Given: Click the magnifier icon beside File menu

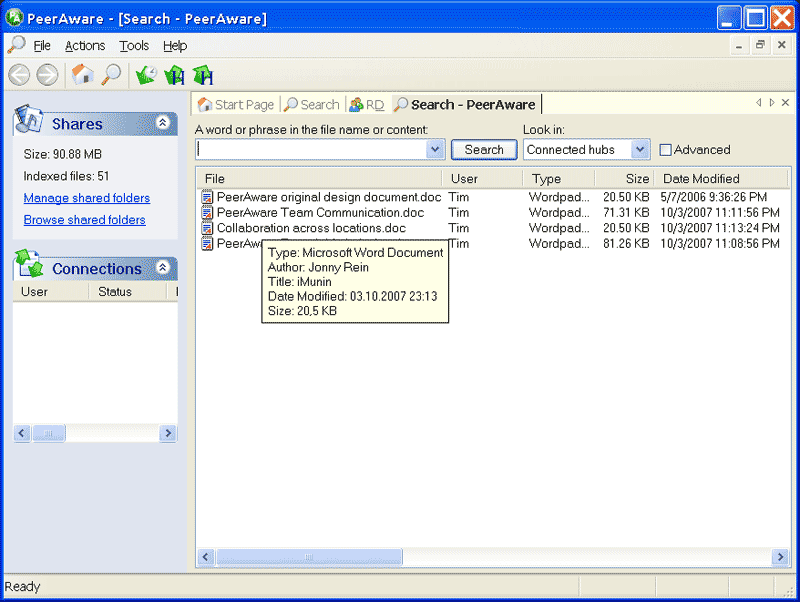Looking at the screenshot, I should 16,45.
